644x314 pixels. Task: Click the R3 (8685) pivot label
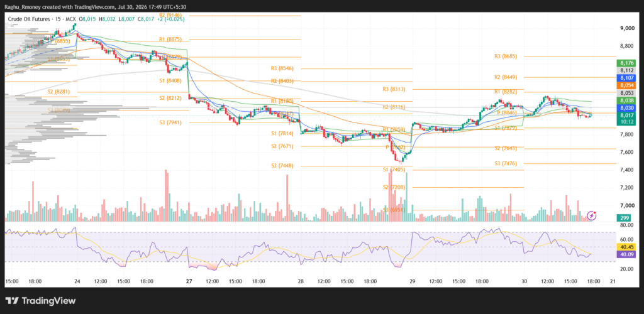(506, 56)
